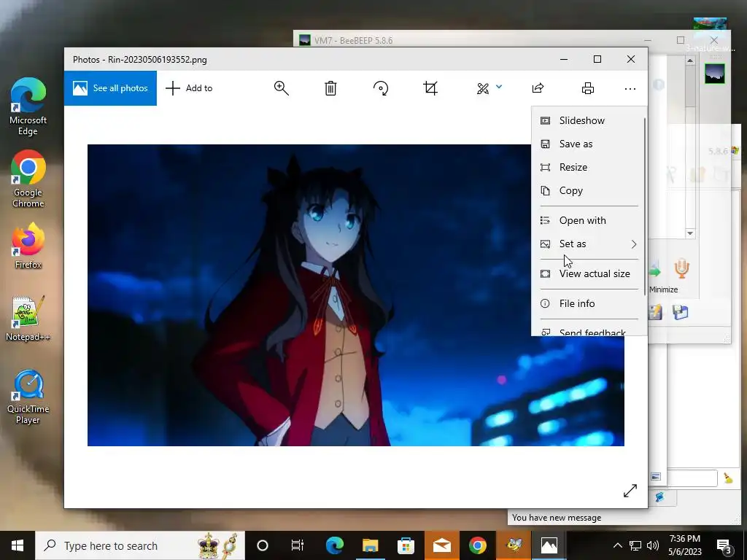This screenshot has width=747, height=560.
Task: Show hidden tray icons chevron
Action: tap(617, 545)
